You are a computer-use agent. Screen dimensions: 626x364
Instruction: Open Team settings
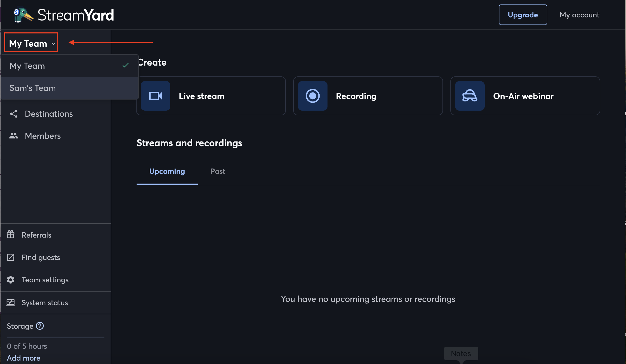(x=45, y=280)
